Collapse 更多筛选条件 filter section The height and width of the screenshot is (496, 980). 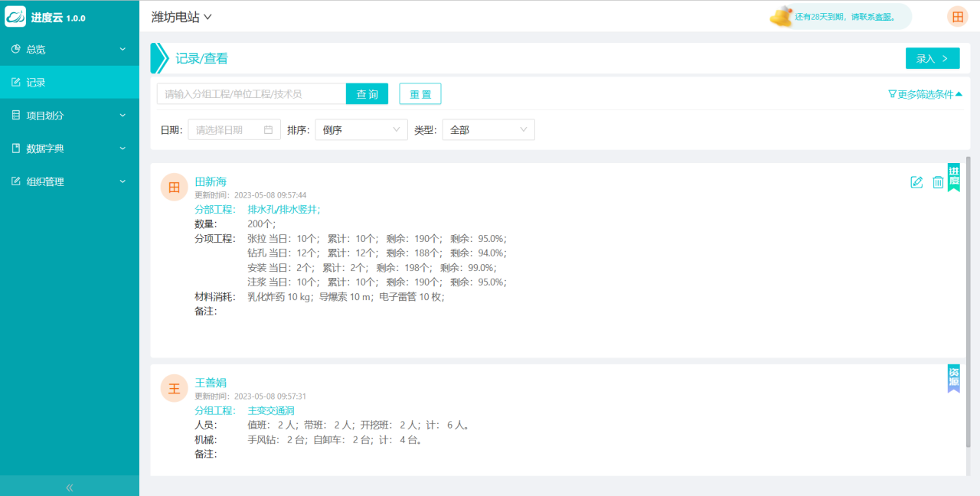pyautogui.click(x=924, y=94)
